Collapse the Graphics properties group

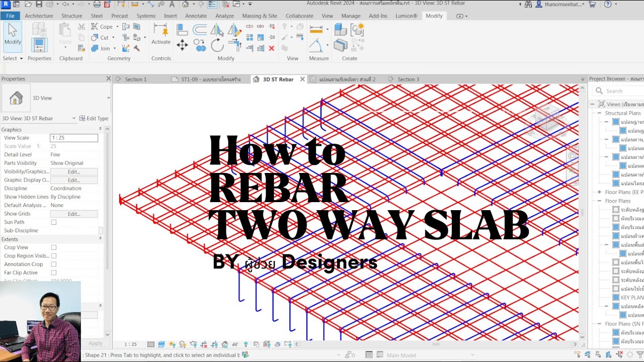(x=100, y=129)
